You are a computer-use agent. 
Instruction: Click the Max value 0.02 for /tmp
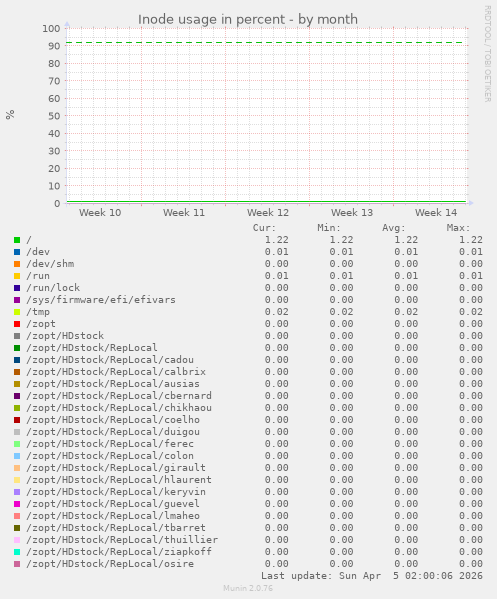[x=471, y=312]
